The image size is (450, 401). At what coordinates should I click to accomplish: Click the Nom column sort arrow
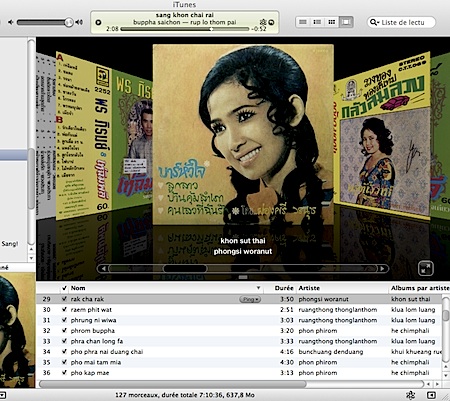[258, 288]
